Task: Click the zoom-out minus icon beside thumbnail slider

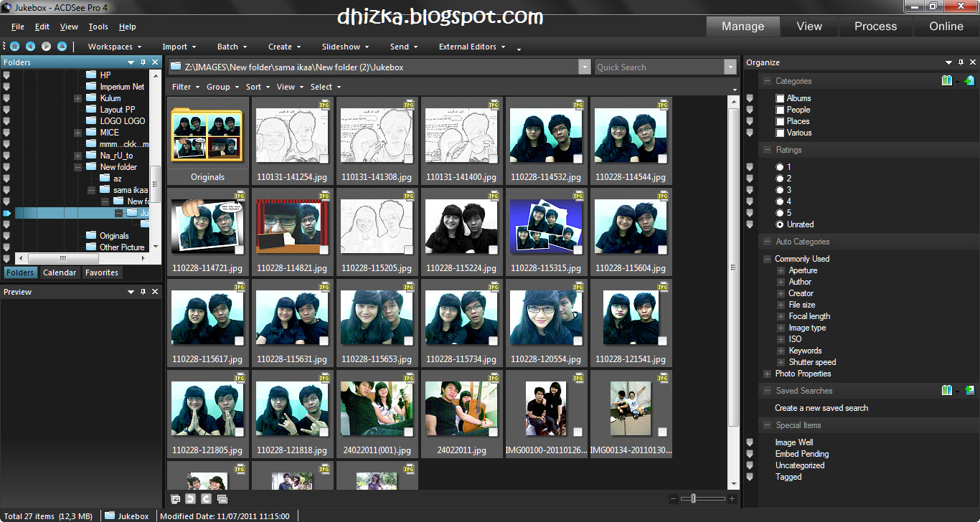Action: [673, 498]
